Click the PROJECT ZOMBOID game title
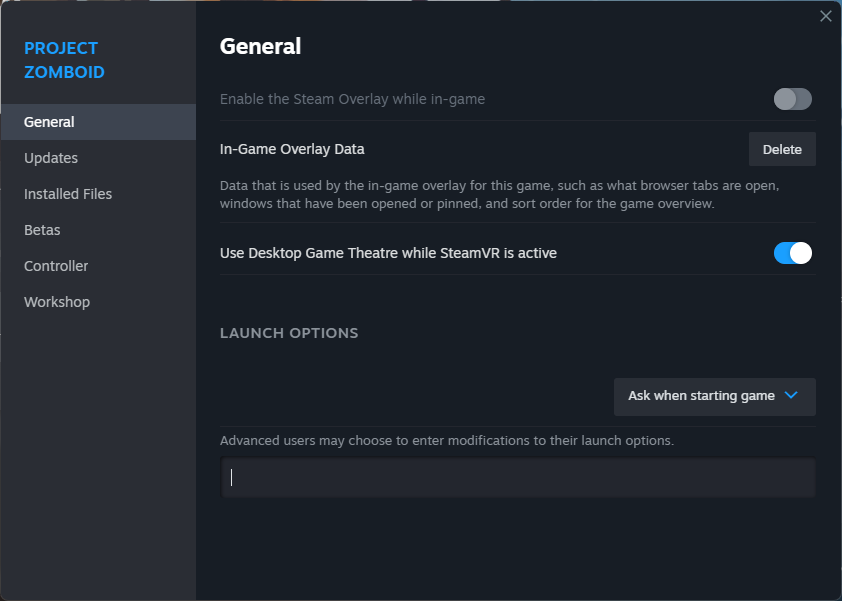This screenshot has width=842, height=601. tap(64, 60)
